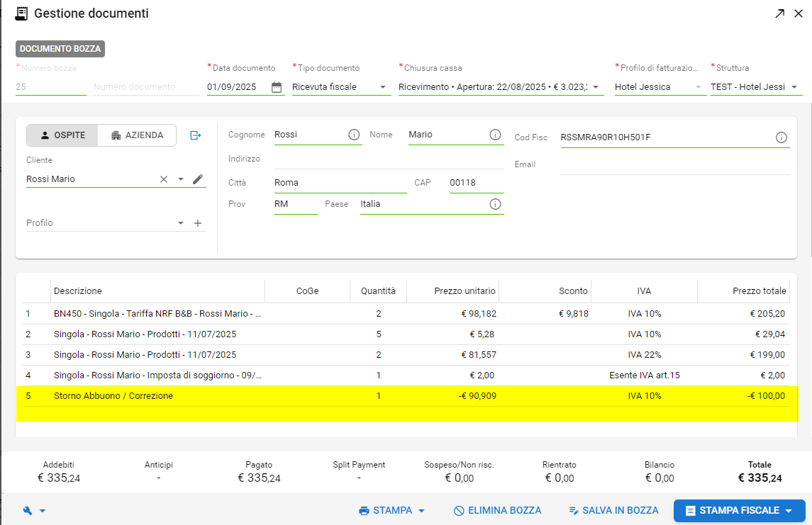Open the STAMPA menu

click(391, 511)
